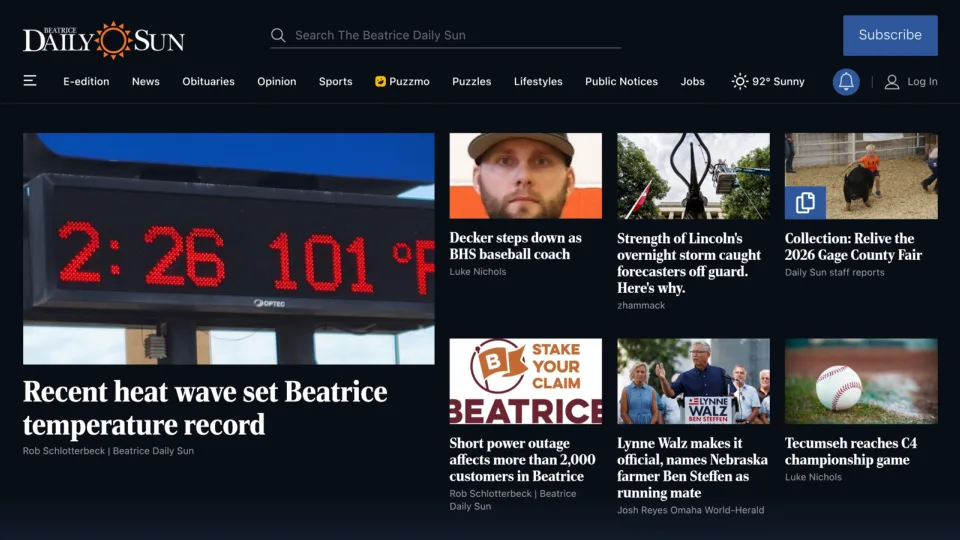Open Strength of Lincoln's overnight storm headline
The image size is (960, 540).
coord(689,263)
